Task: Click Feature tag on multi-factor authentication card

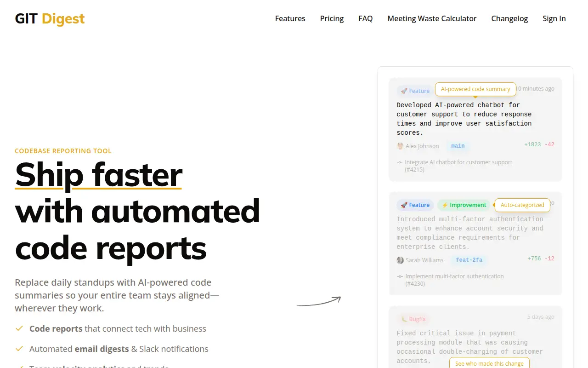Action: point(415,205)
